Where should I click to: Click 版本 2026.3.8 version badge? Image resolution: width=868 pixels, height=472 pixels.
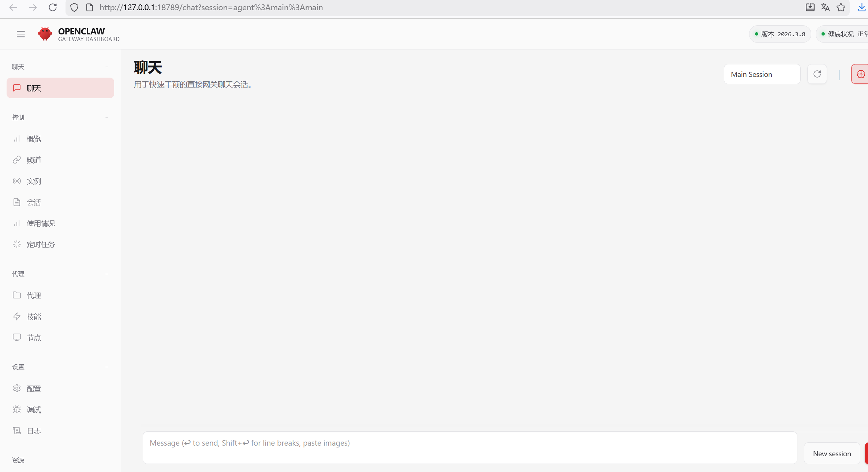coord(780,34)
